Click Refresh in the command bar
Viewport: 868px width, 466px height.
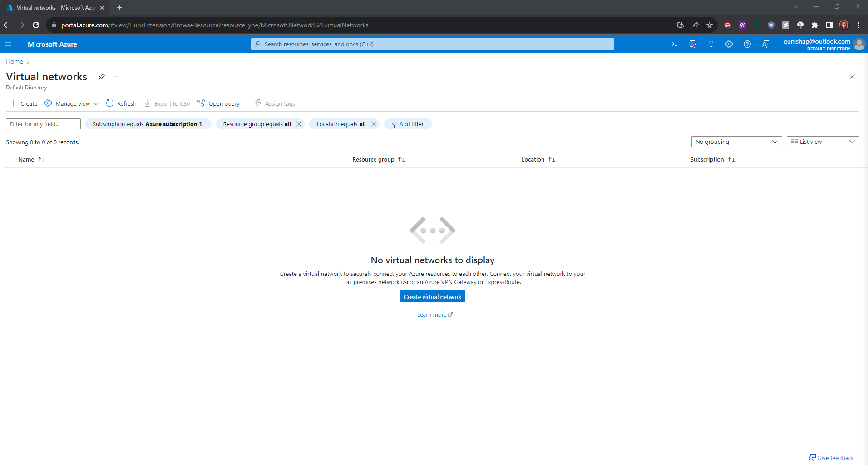[x=121, y=103]
